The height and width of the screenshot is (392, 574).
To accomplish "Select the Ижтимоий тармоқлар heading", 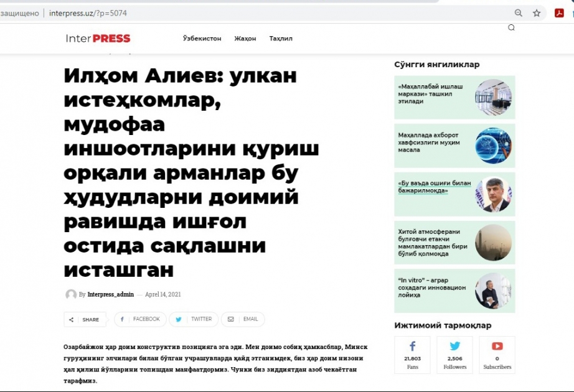I will pos(443,325).
